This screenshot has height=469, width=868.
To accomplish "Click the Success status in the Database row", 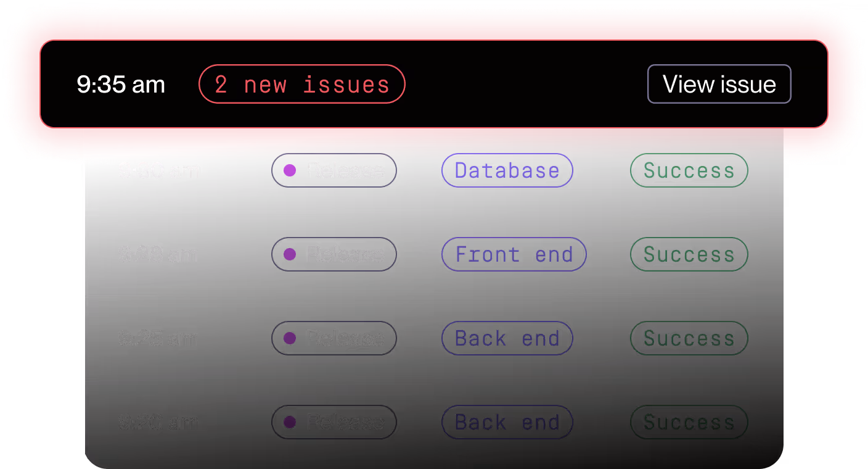I will pos(689,170).
